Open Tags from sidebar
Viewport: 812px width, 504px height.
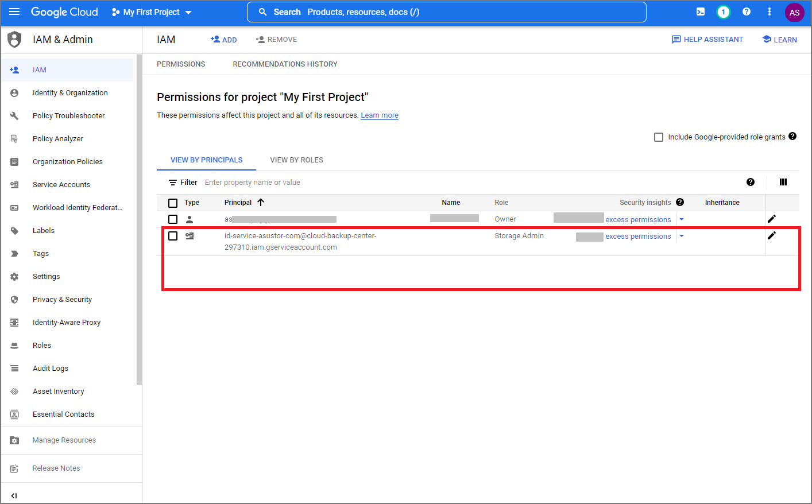point(41,253)
